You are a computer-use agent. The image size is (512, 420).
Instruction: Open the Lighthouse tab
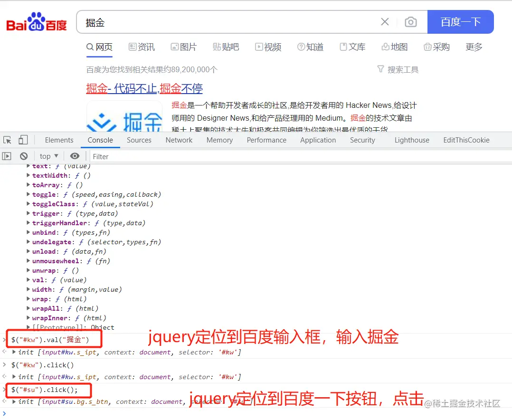point(412,140)
